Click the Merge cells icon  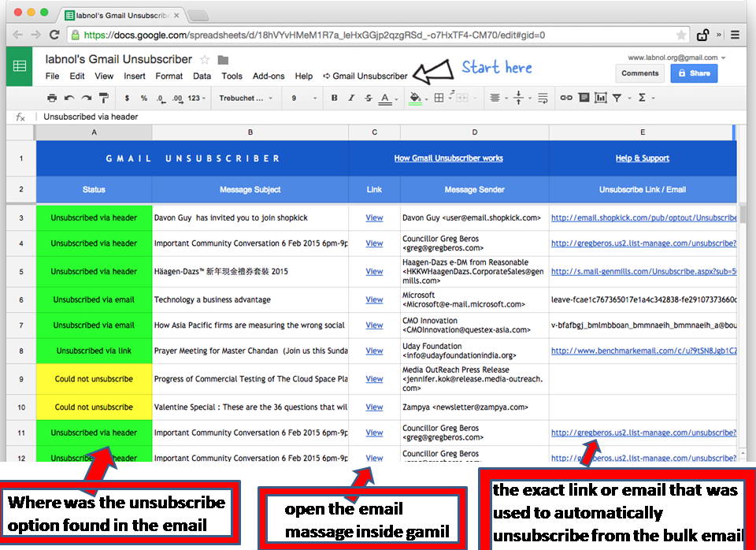[462, 98]
